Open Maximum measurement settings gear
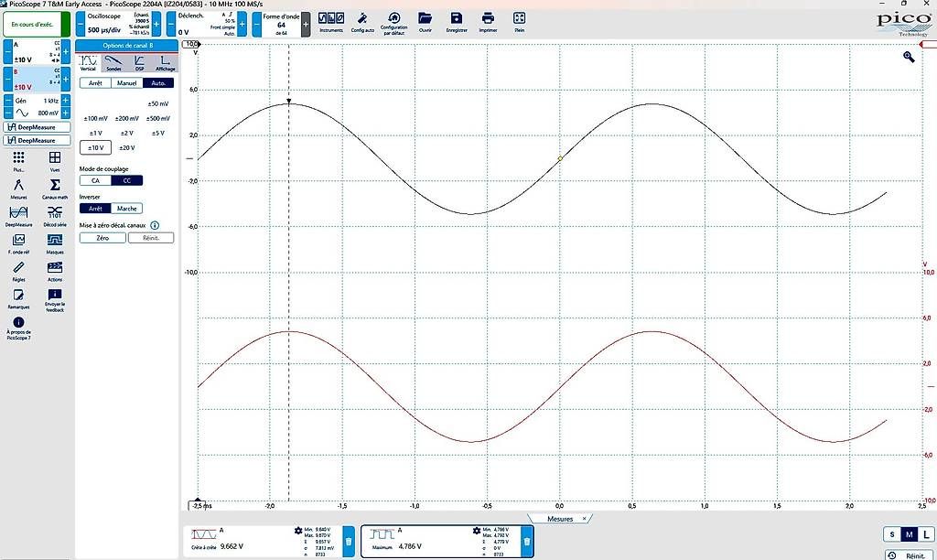 coord(476,531)
